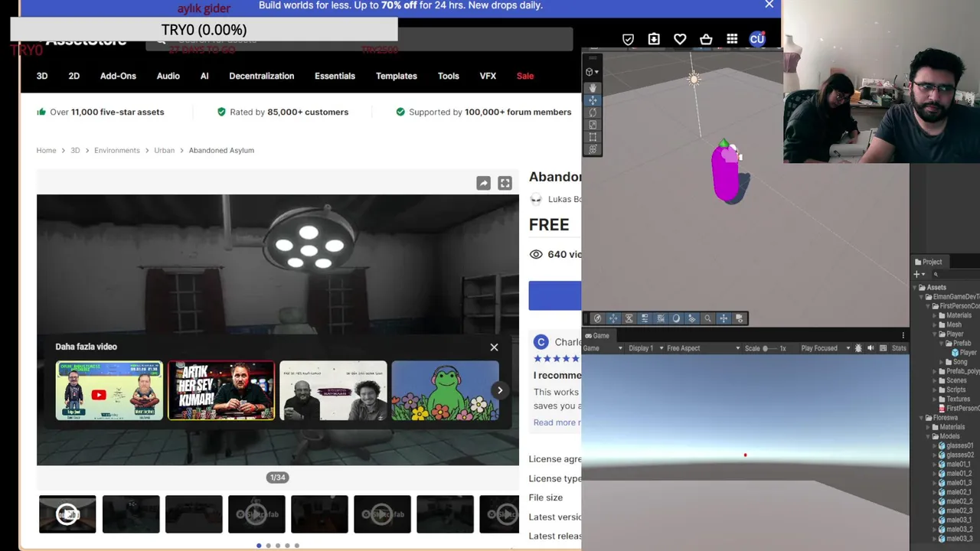Open the shield icon in Asset Store header
Screen dimensions: 980x551
click(x=628, y=39)
